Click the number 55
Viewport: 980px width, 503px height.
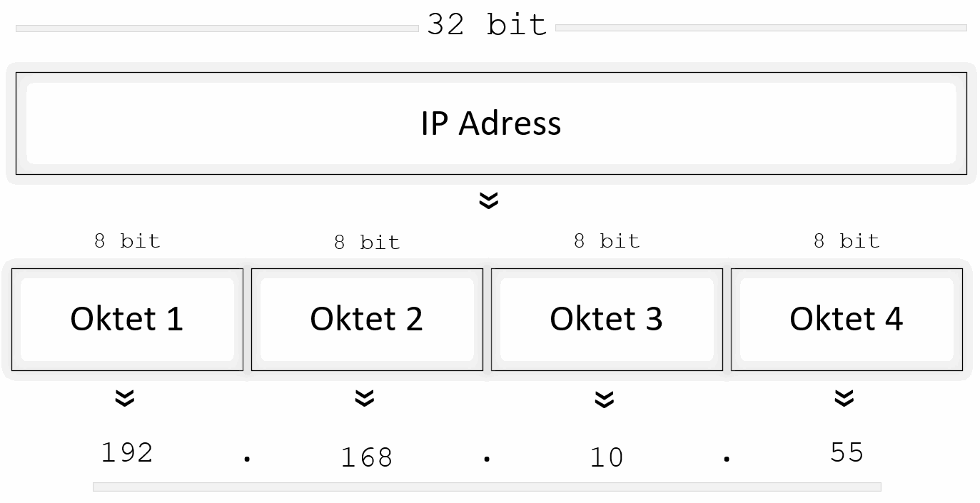847,453
